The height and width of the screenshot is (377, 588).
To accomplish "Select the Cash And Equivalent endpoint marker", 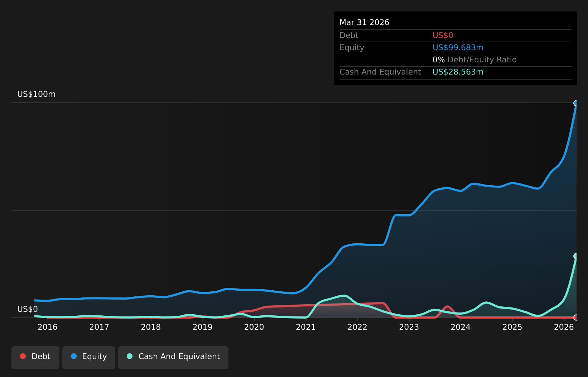I will [x=576, y=256].
